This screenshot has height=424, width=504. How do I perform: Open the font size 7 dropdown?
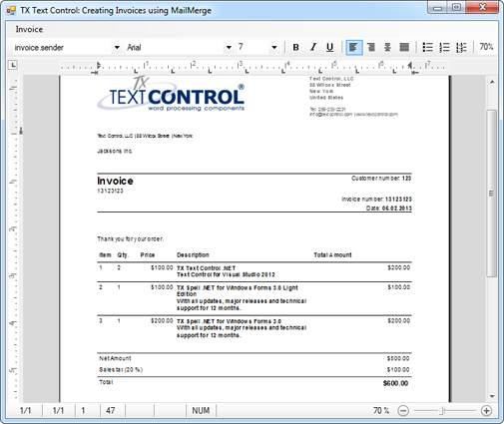(274, 48)
